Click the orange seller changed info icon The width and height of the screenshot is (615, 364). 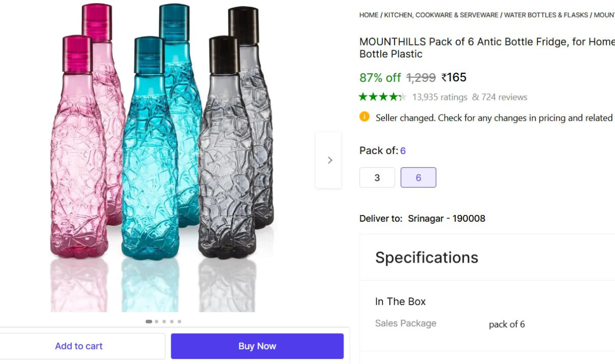364,117
